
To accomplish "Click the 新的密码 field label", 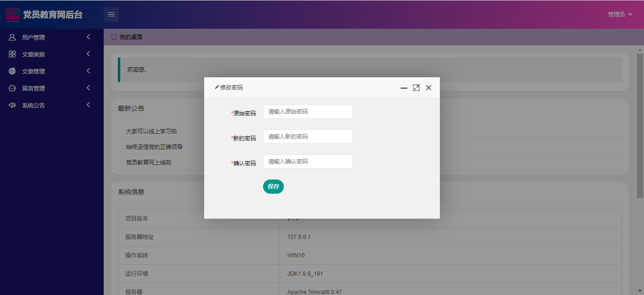I will [x=245, y=138].
